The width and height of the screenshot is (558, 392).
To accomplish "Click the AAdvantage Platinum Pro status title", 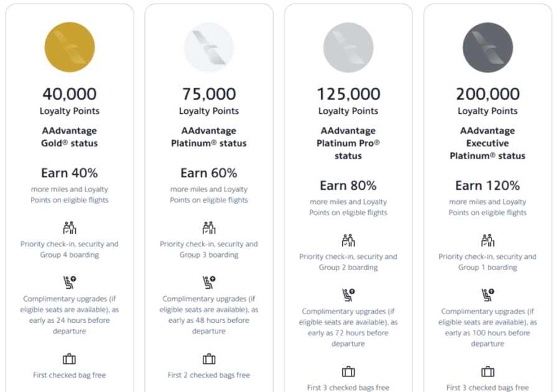I will 348,143.
